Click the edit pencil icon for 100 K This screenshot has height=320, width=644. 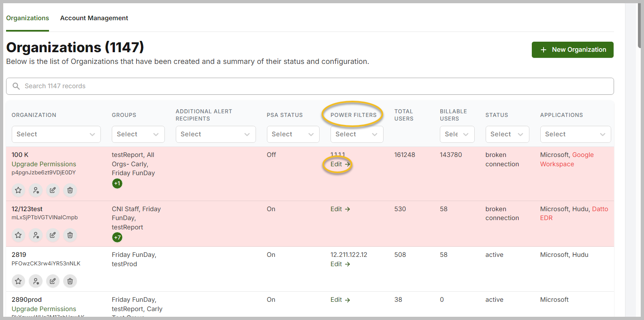pyautogui.click(x=53, y=190)
